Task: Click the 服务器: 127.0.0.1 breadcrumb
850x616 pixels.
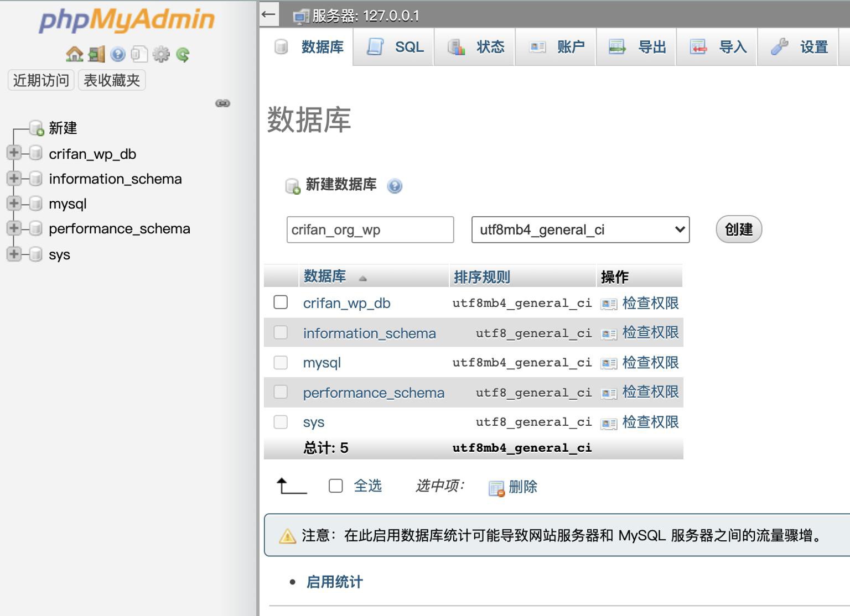Action: 366,15
